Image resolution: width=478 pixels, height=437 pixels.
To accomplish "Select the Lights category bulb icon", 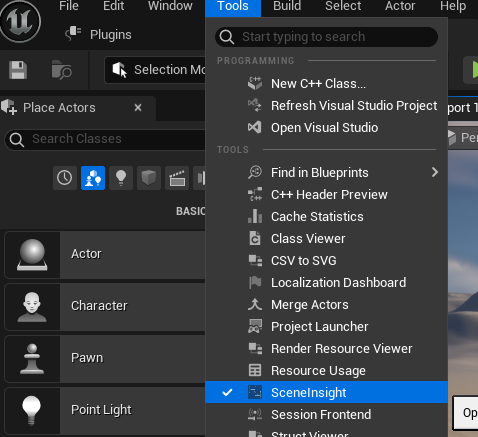I will click(121, 178).
